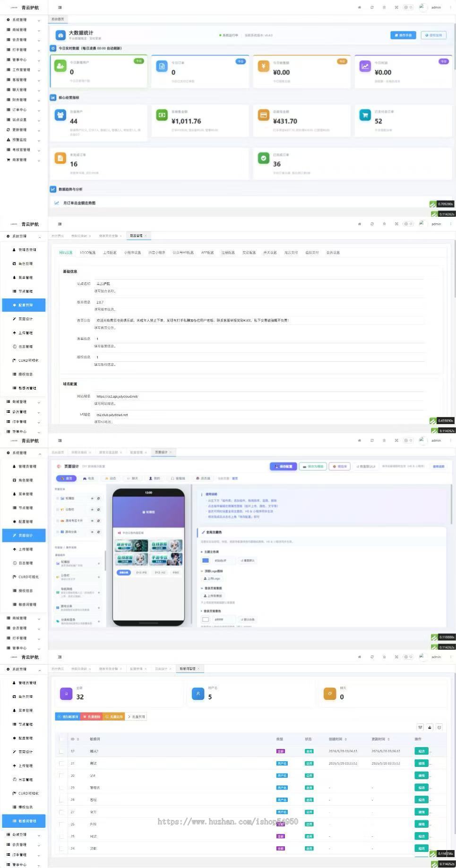Open the 小程序设置 settings tab
The image size is (456, 868).
pyautogui.click(x=132, y=253)
